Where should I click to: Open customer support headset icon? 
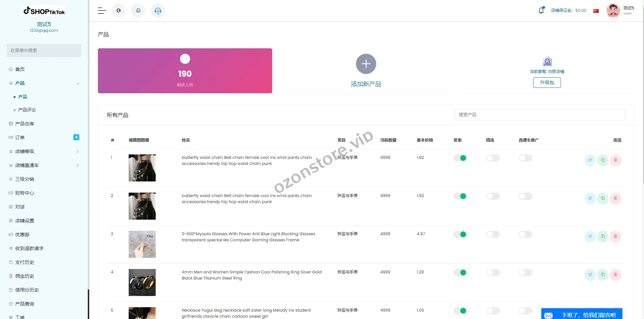(158, 11)
